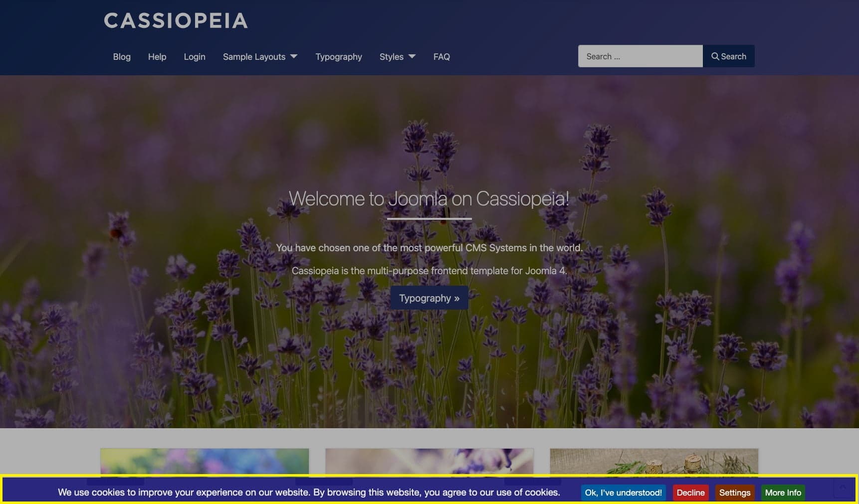Viewport: 859px width, 504px height.
Task: Go to the Help page
Action: (x=157, y=57)
